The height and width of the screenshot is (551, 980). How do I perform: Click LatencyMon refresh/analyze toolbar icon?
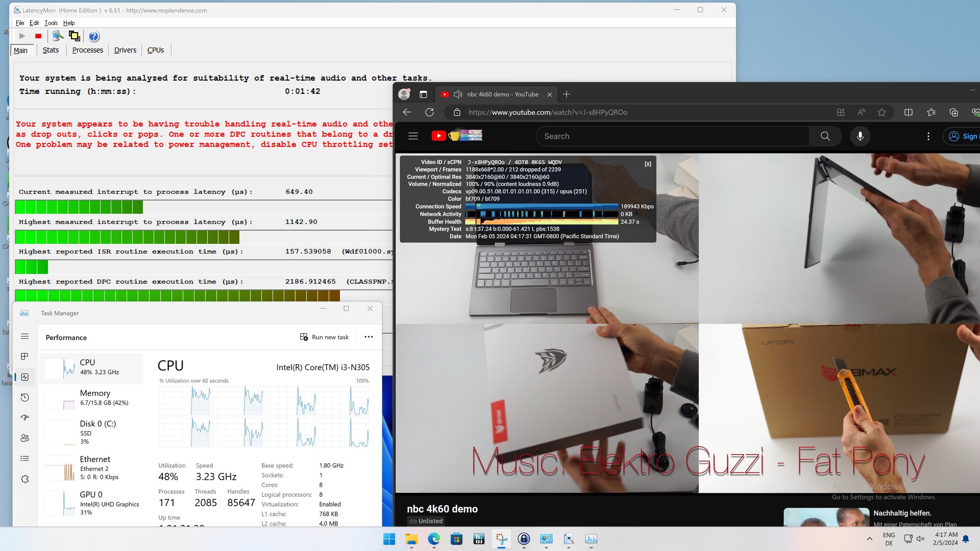pyautogui.click(x=58, y=36)
